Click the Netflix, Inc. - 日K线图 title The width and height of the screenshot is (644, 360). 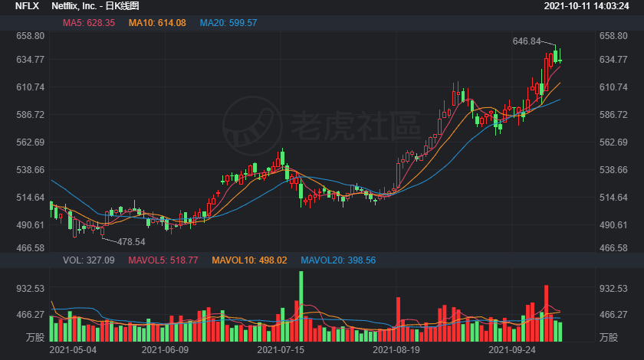point(95,6)
